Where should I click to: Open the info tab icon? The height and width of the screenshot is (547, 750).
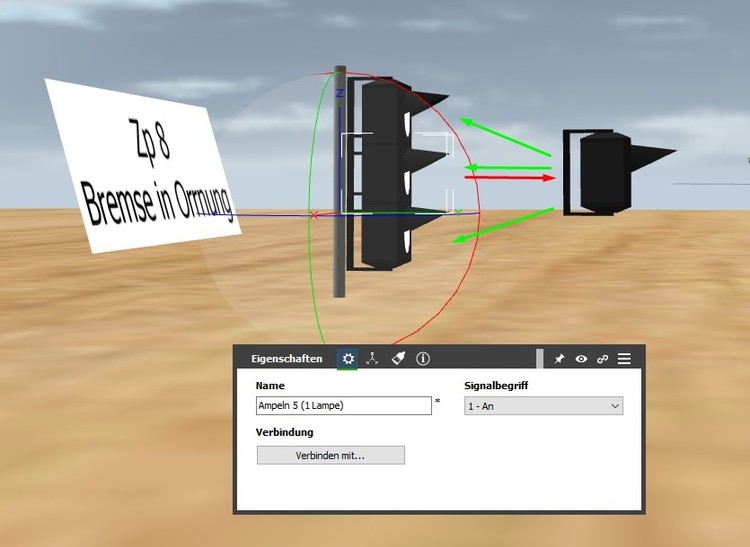(x=423, y=359)
